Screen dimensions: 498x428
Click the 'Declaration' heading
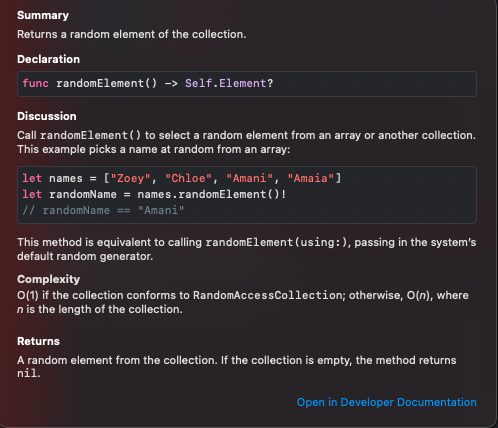pos(48,59)
